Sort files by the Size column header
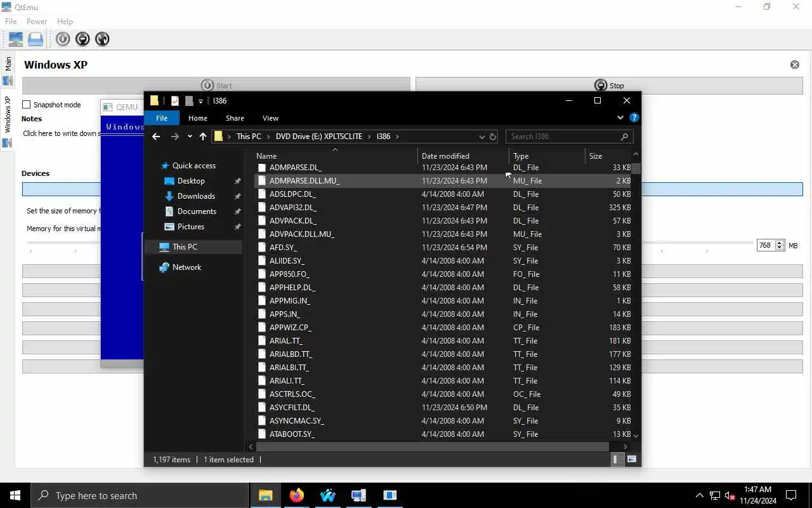Image resolution: width=812 pixels, height=508 pixels. (x=608, y=156)
